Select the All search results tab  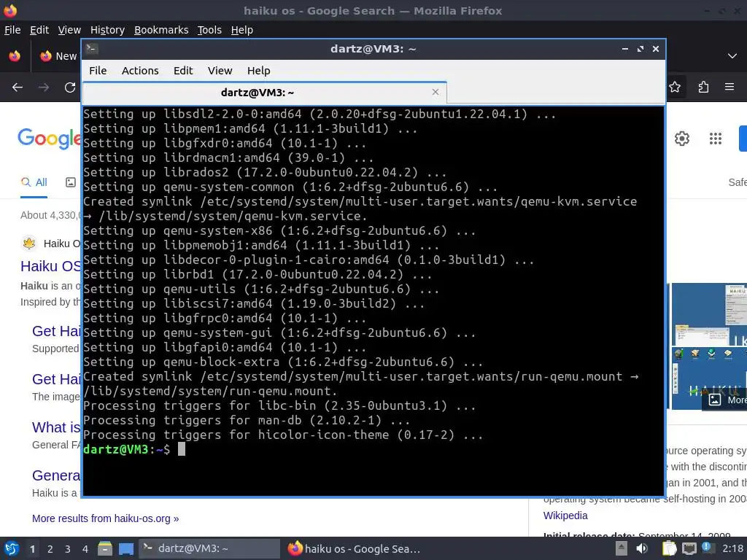(34, 182)
